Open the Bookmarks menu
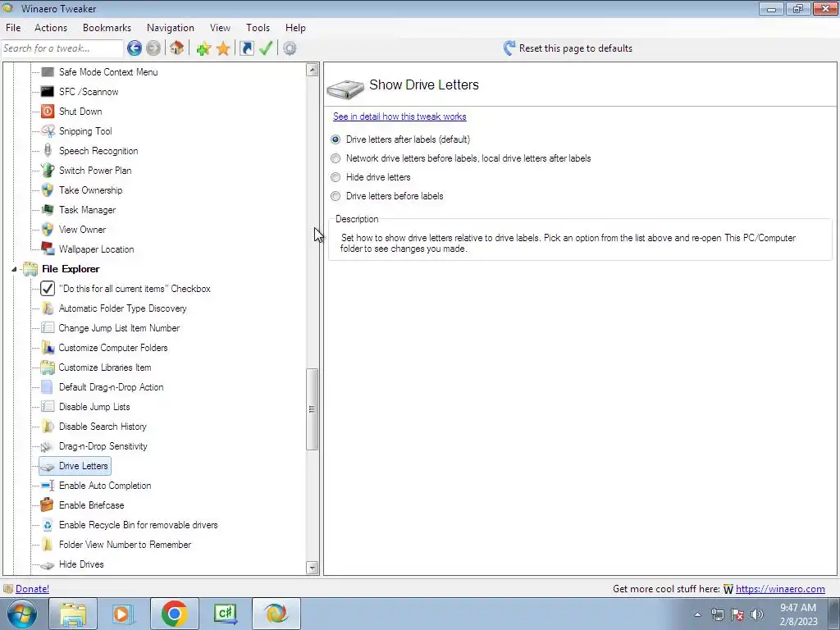This screenshot has height=630, width=840. click(107, 28)
